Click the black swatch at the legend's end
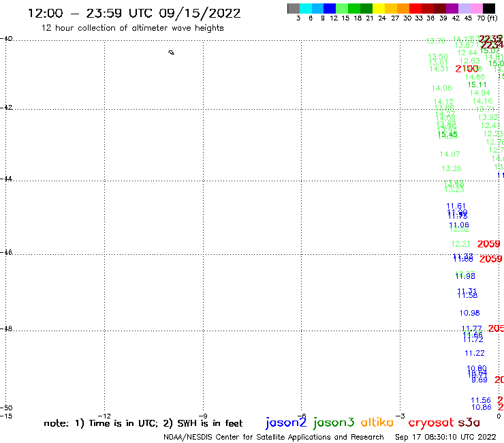This screenshot has width=504, height=443. (x=488, y=8)
